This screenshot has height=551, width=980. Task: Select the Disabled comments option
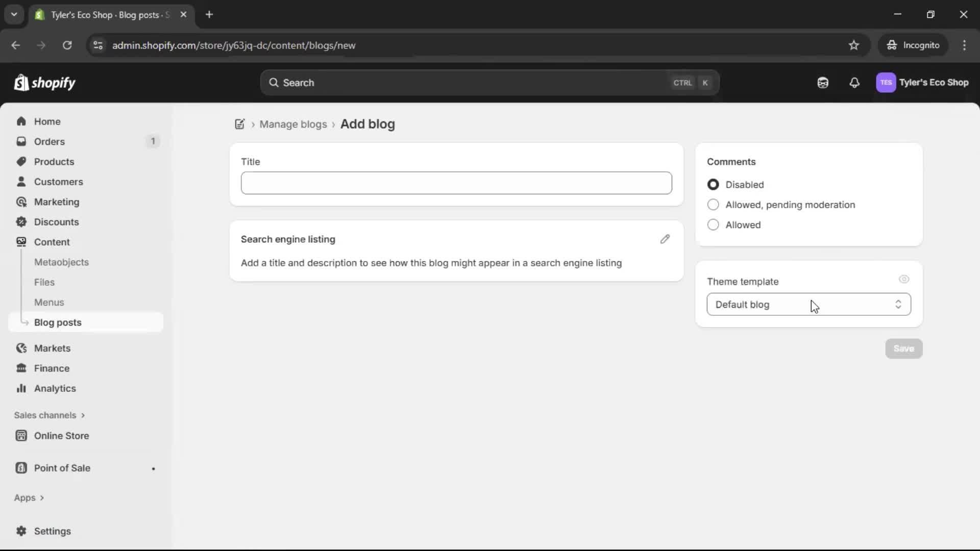point(713,185)
